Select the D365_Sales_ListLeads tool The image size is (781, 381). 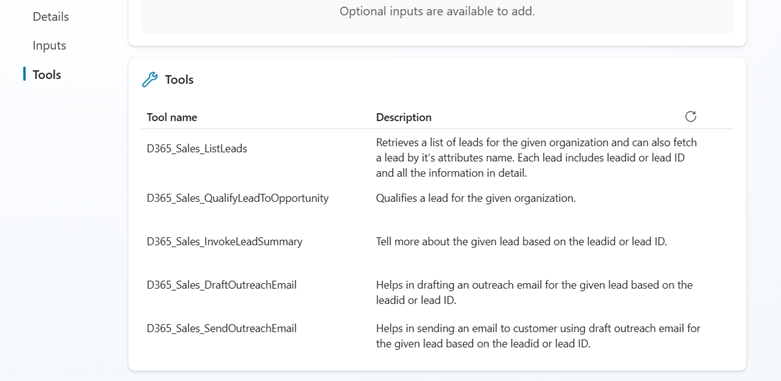[197, 148]
